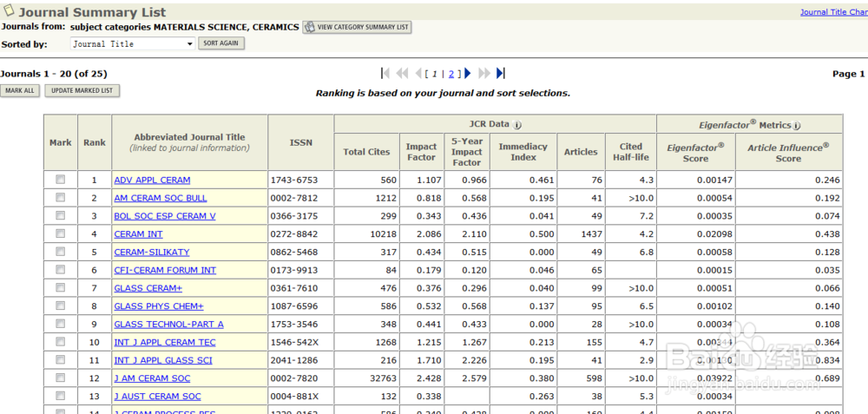Screen dimensions: 868x414
Task: Open GLASS TECHNOL-PART A journal link
Action: [x=169, y=325]
